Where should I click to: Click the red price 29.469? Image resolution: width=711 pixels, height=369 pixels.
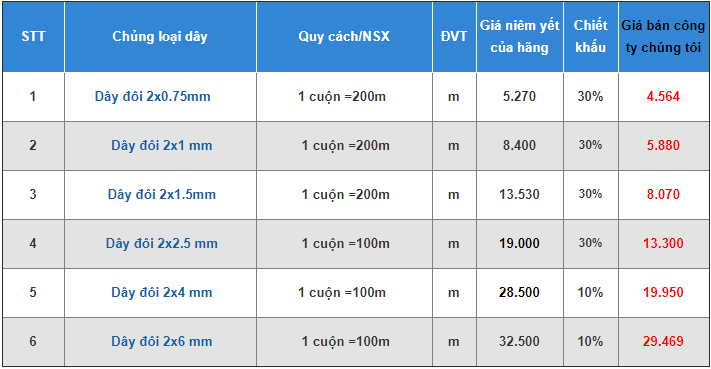663,341
